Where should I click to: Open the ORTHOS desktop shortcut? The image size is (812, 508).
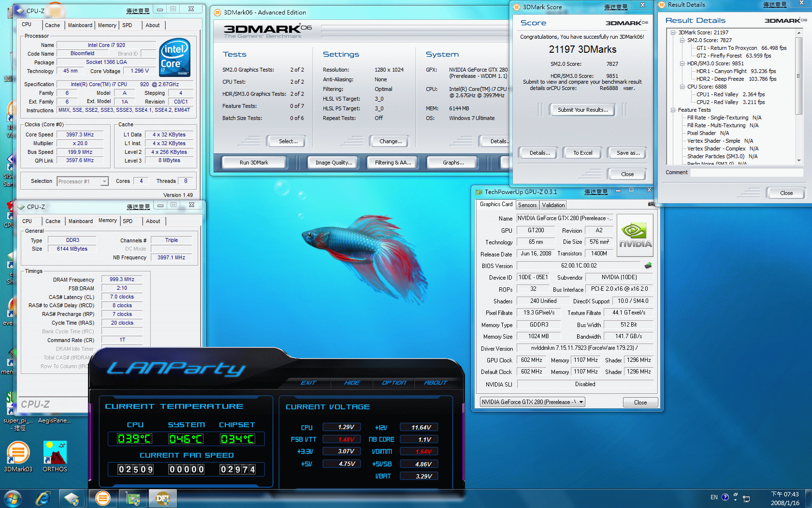[x=55, y=457]
